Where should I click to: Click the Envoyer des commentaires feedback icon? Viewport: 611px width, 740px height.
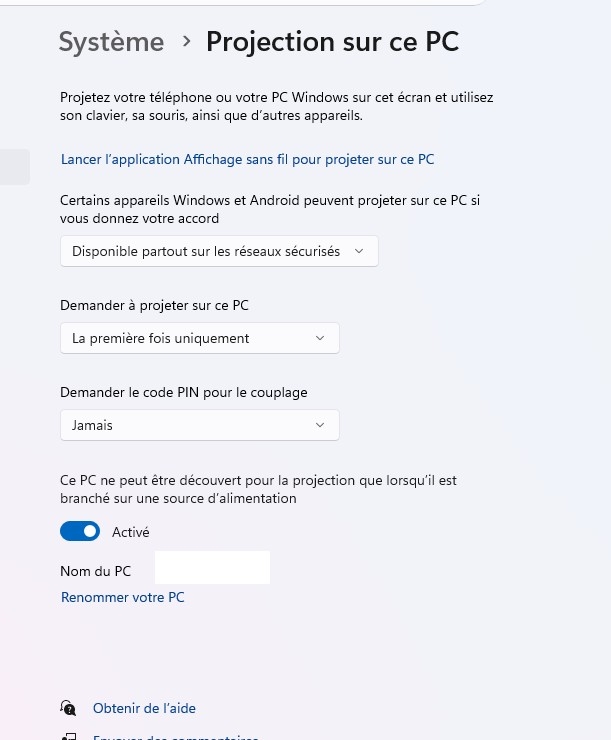pos(68,737)
